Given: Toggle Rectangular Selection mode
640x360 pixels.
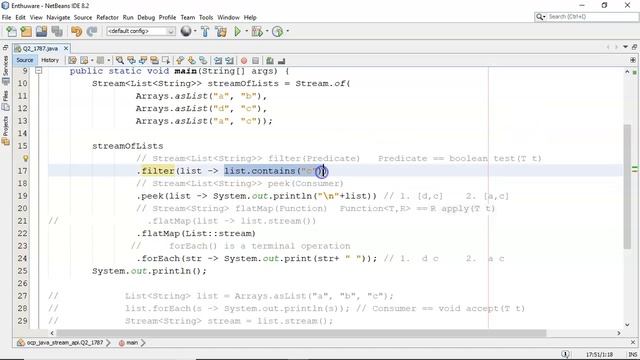Looking at the screenshot, I should (x=165, y=60).
